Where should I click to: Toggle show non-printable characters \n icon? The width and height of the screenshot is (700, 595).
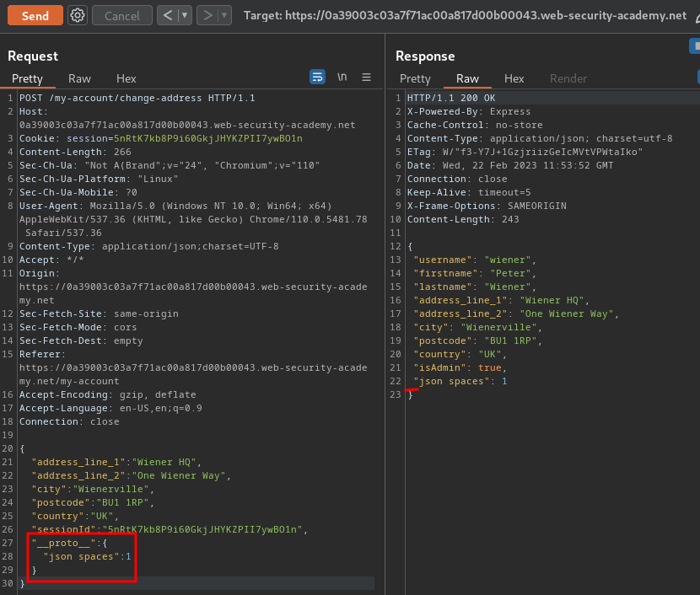[x=342, y=77]
